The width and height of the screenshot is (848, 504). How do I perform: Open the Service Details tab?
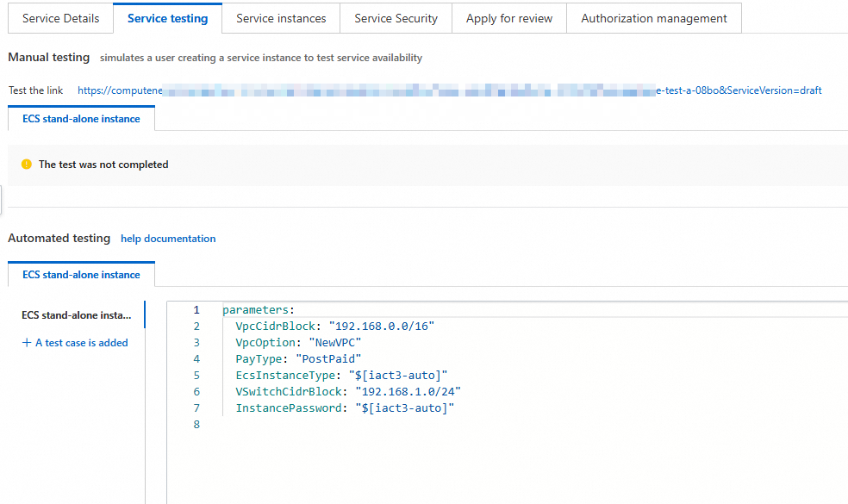pyautogui.click(x=60, y=18)
